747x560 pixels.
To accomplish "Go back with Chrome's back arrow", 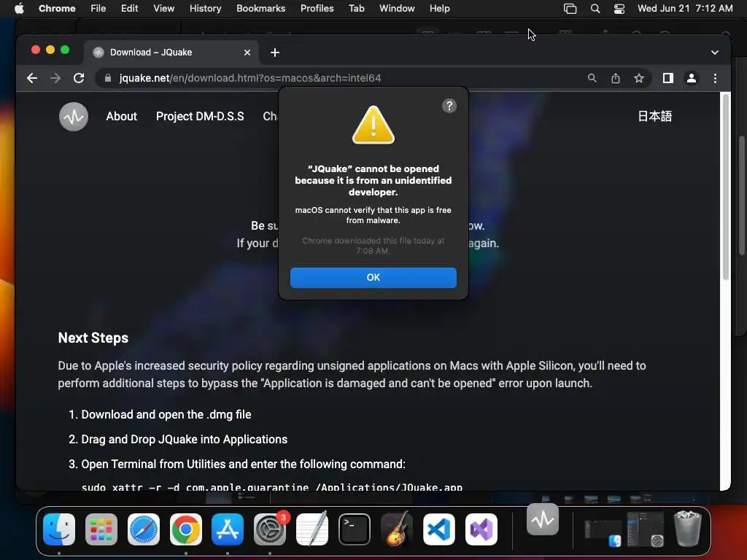I will click(x=32, y=78).
